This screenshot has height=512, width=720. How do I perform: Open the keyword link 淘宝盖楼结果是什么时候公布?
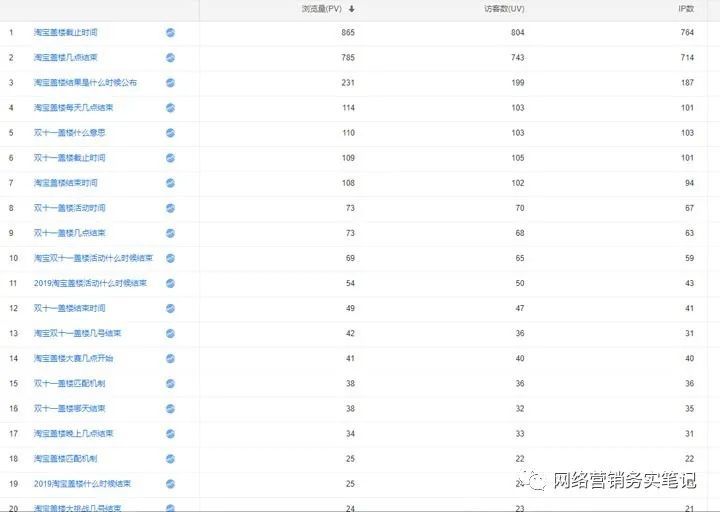tap(85, 83)
